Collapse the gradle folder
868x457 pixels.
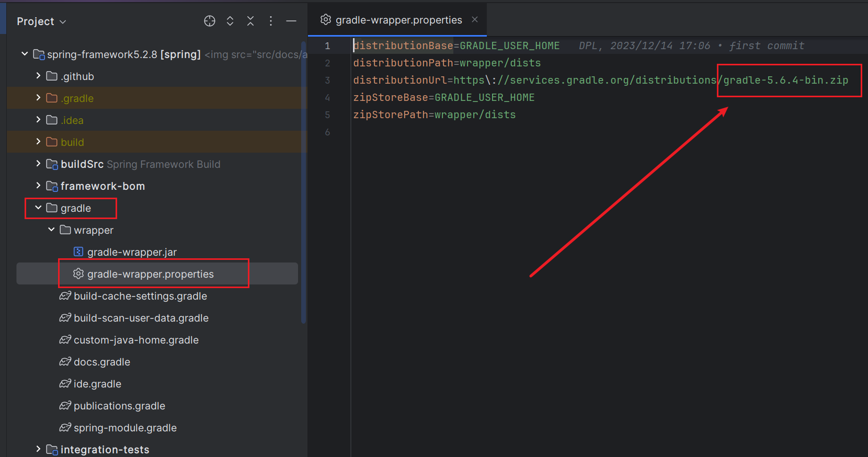click(x=38, y=208)
